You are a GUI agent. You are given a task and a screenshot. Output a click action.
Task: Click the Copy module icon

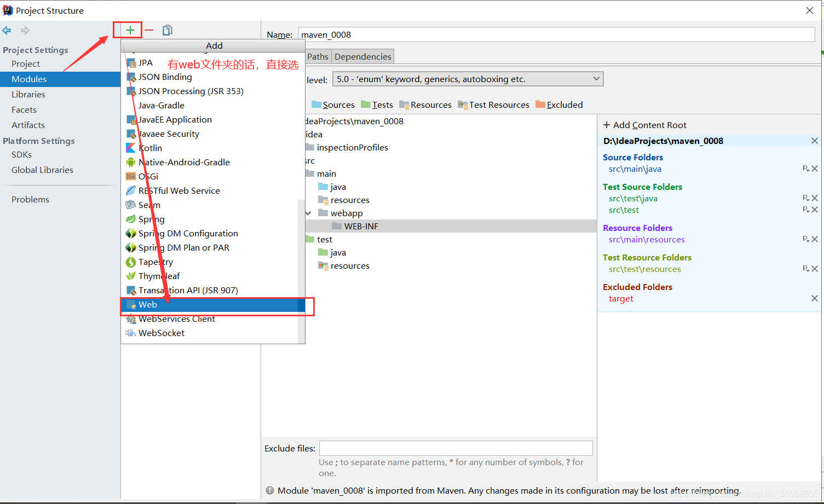click(168, 30)
